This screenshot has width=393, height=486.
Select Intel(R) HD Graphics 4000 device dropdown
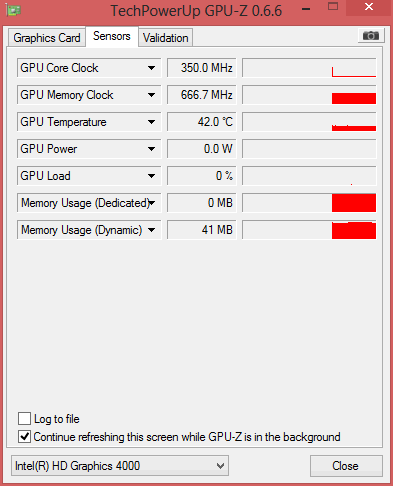[x=120, y=466]
